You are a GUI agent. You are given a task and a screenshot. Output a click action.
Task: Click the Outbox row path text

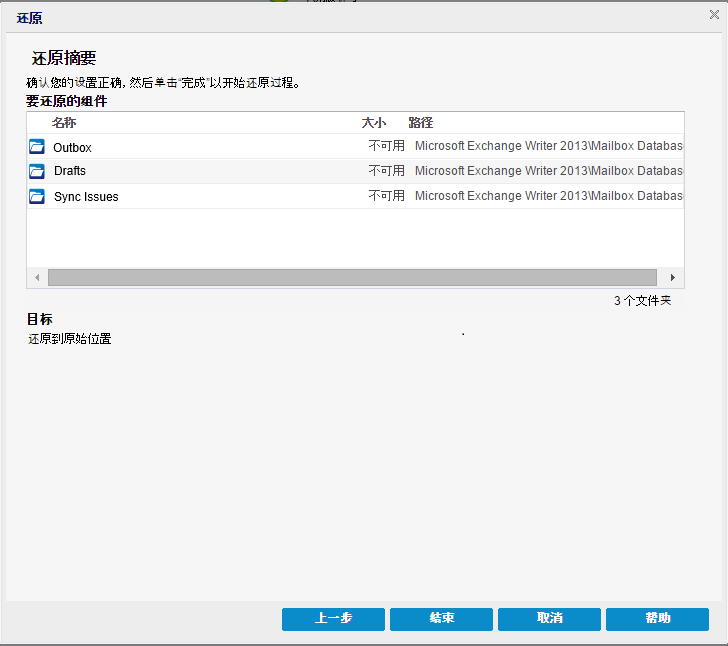click(549, 146)
